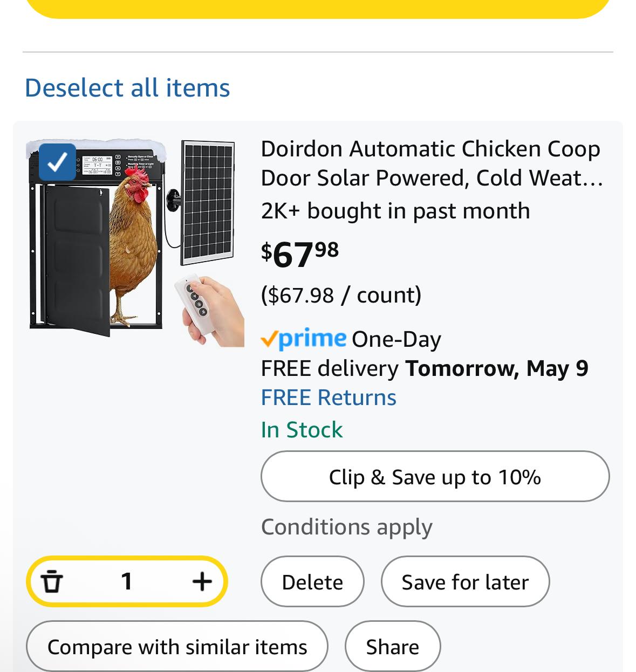Viewport: 636px width, 672px height.
Task: Click the 2K+ bought in past month text
Action: click(395, 211)
